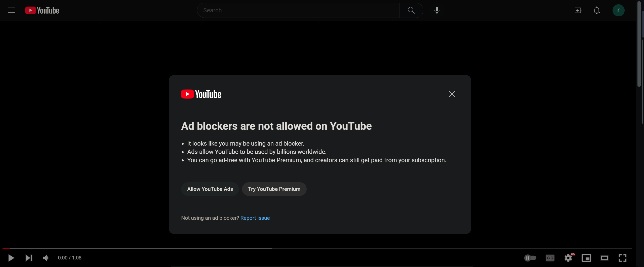Mute the video volume
The height and width of the screenshot is (267, 644).
point(45,258)
